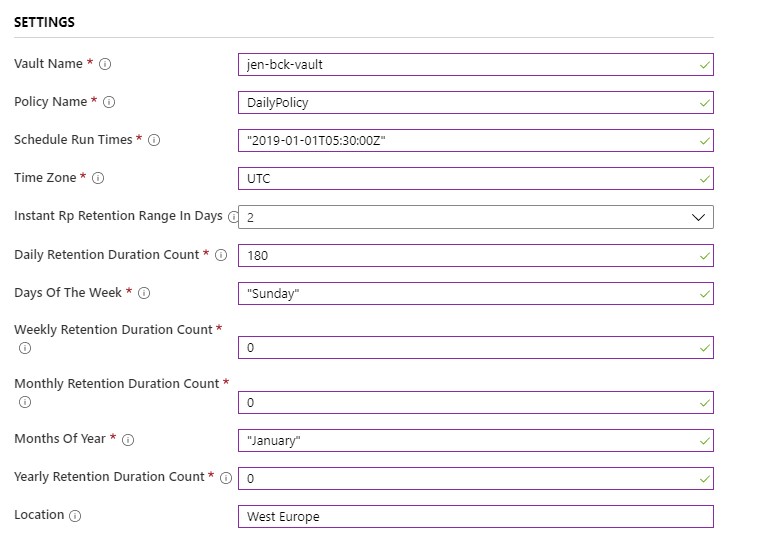Show info for Daily Retention Duration Count
763x554 pixels.
[x=221, y=255]
